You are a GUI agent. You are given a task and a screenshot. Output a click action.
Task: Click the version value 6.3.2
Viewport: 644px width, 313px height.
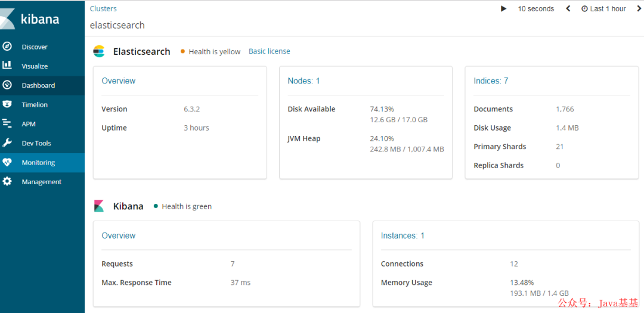pyautogui.click(x=192, y=109)
